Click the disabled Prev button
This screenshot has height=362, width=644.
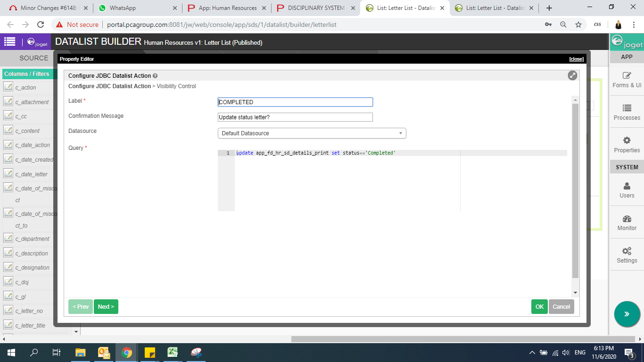[x=81, y=306]
